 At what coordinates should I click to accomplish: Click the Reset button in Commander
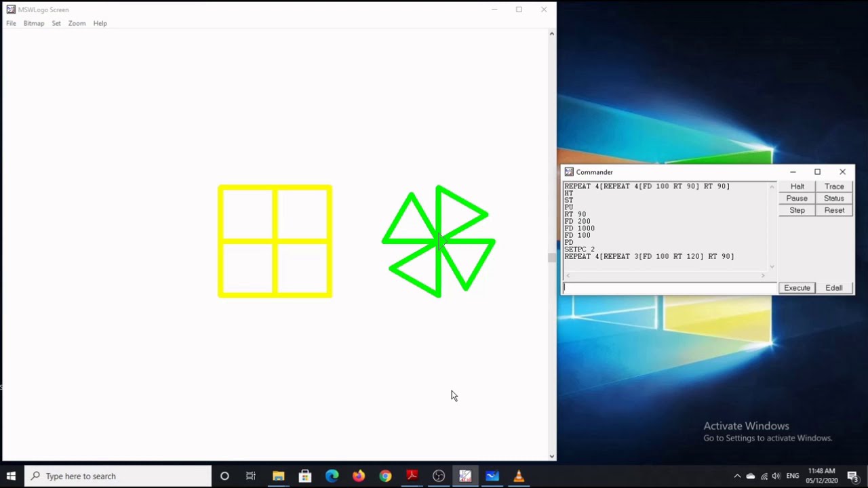pyautogui.click(x=834, y=210)
